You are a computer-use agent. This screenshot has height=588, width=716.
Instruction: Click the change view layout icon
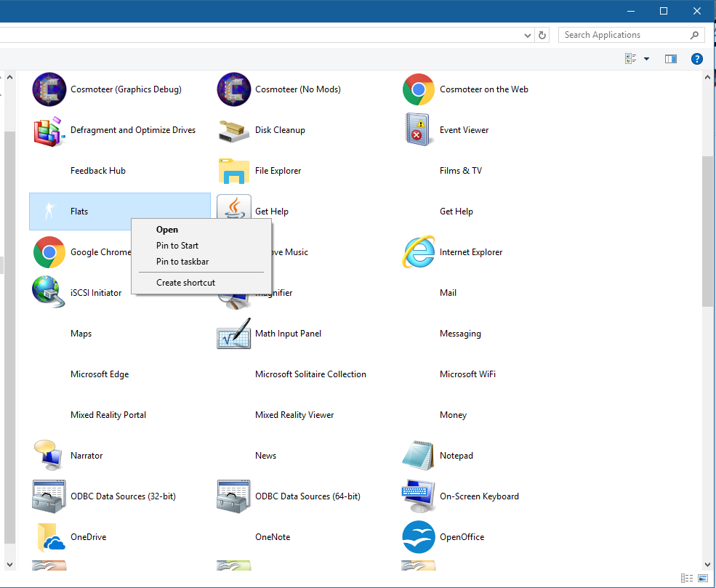[631, 59]
